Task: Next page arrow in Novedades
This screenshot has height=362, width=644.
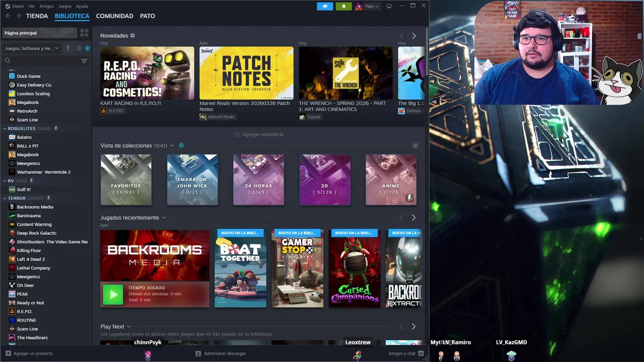Action: tap(414, 36)
